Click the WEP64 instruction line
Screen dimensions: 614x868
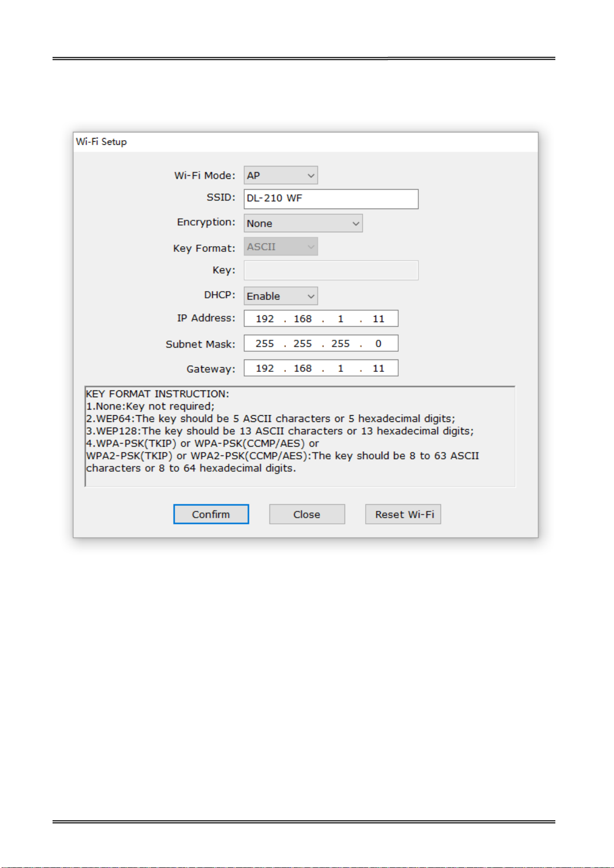pos(270,419)
